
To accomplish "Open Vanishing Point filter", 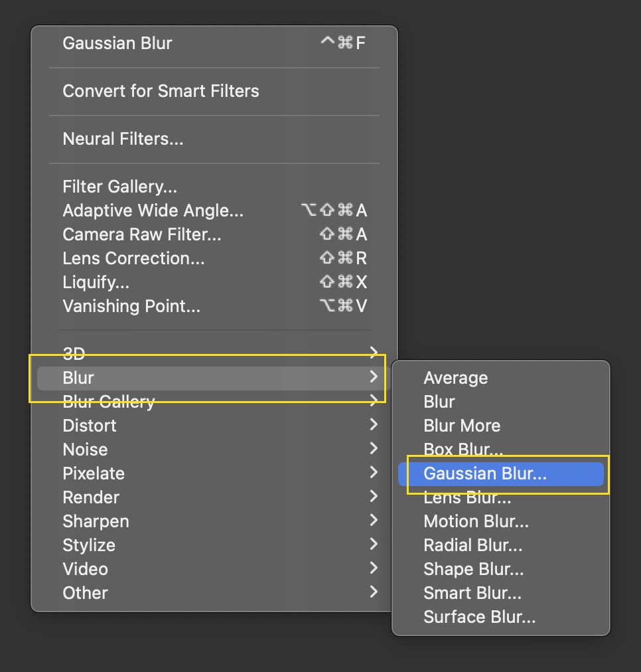I will pyautogui.click(x=131, y=306).
